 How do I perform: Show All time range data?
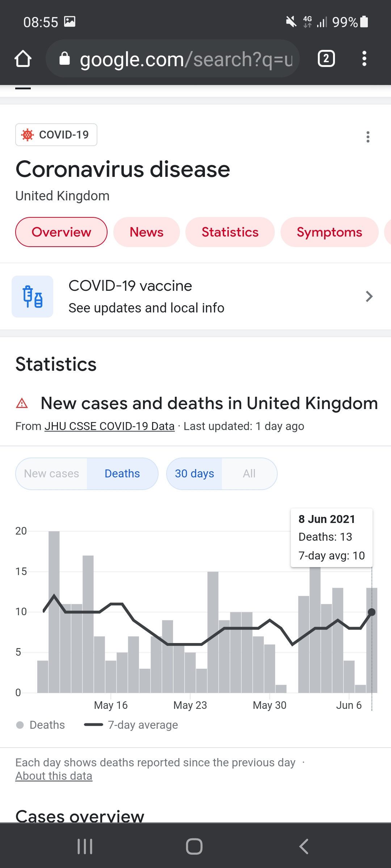[x=249, y=473]
